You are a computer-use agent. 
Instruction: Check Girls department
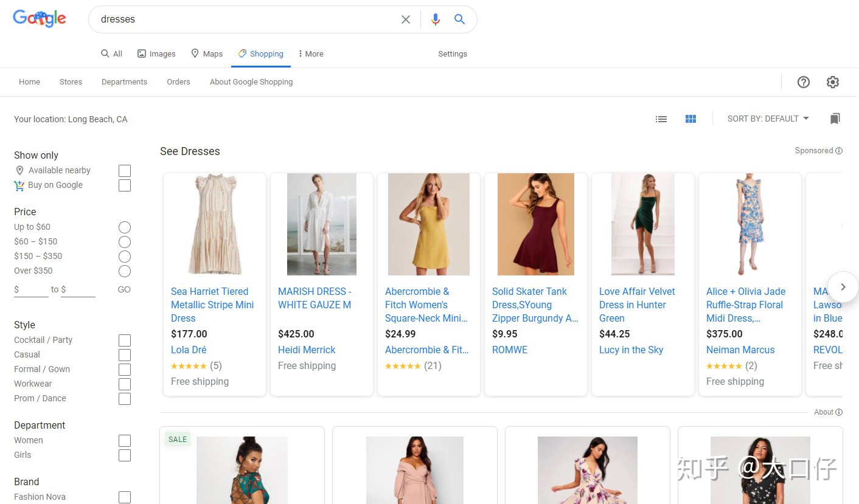point(125,455)
